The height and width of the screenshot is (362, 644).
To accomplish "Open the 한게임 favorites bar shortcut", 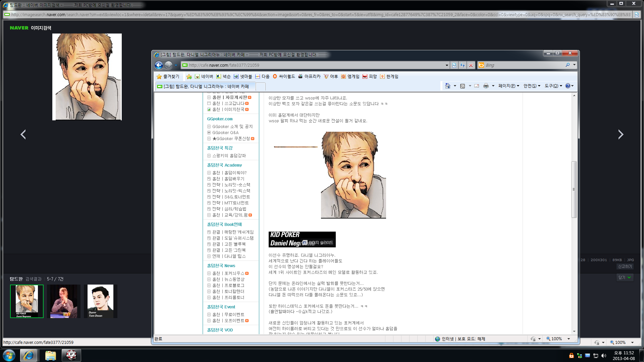I will [389, 76].
